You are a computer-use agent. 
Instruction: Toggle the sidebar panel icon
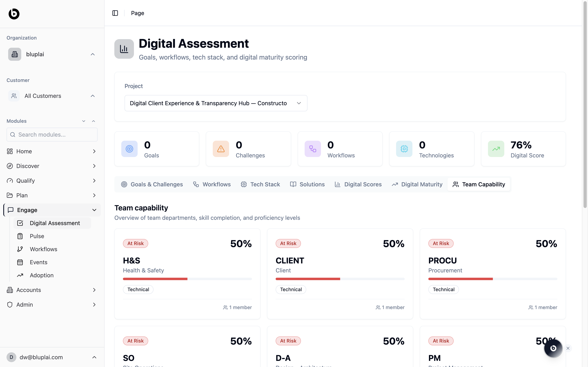(115, 13)
